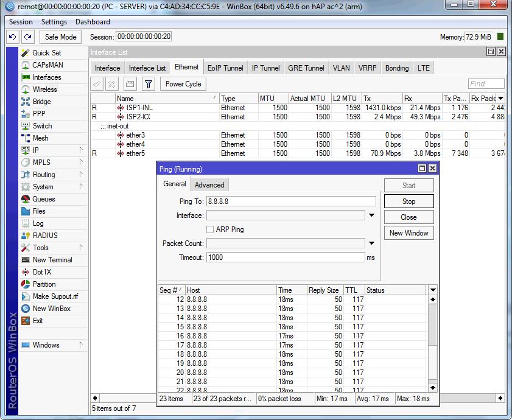Switch to the LTE tab
The height and width of the screenshot is (420, 512).
click(424, 68)
